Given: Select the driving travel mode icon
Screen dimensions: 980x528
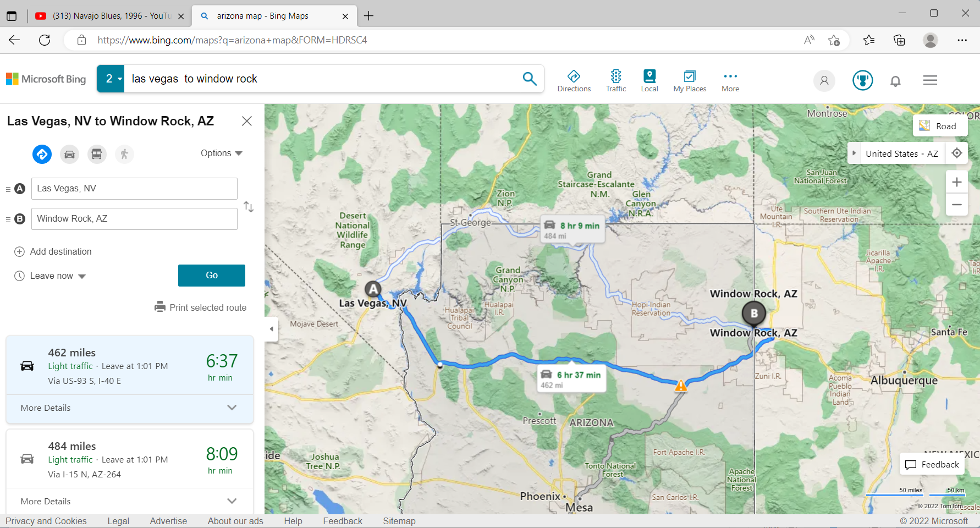Looking at the screenshot, I should tap(69, 155).
